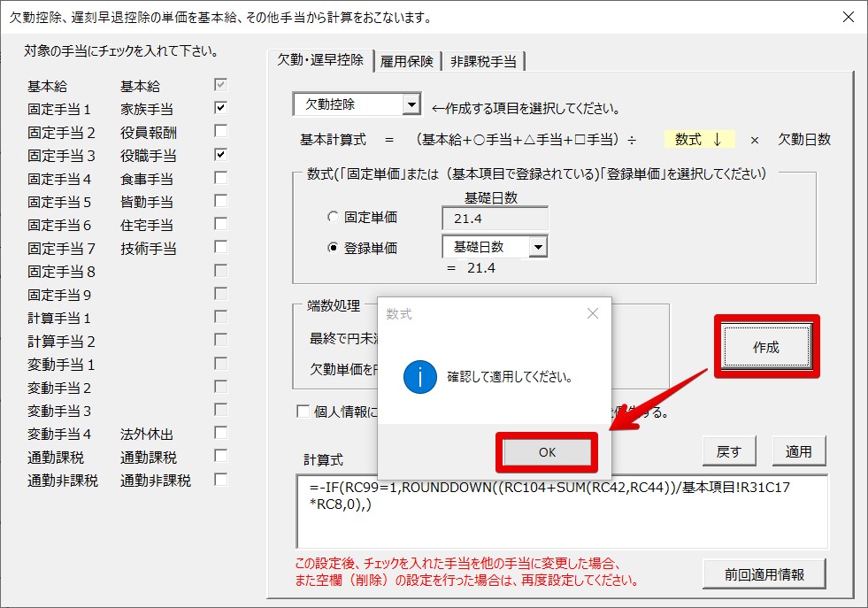This screenshot has height=608, width=868.
Task: Uncheck the 家族手当 checkbox
Action: point(220,108)
